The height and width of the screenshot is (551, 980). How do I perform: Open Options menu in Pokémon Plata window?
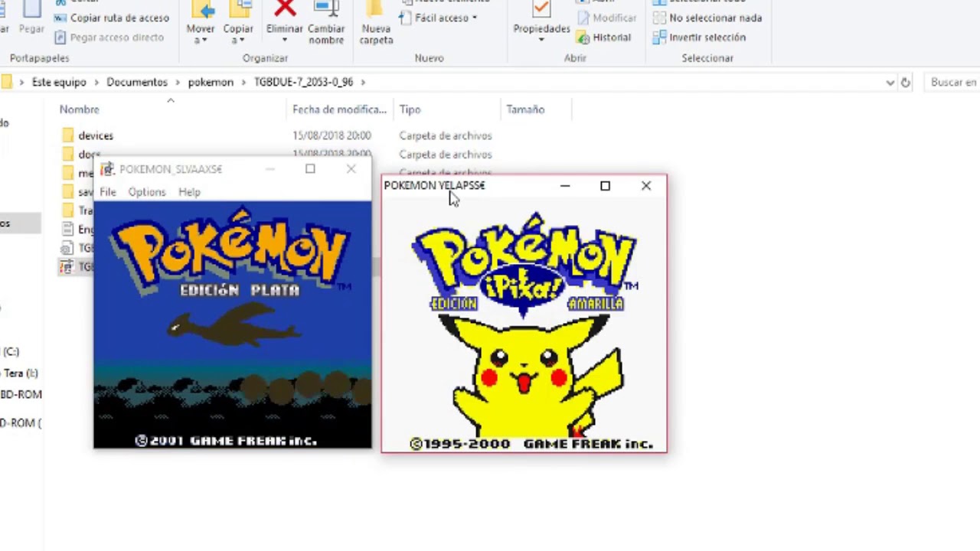pos(146,192)
